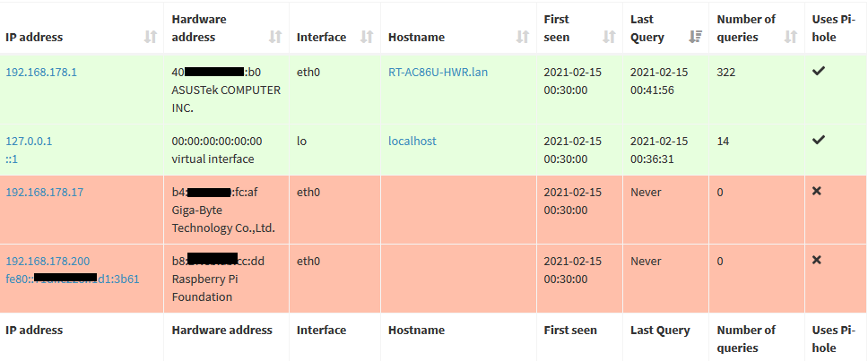Click the localhost hostname link
Viewport: 868px width, 361px height.
coord(412,142)
